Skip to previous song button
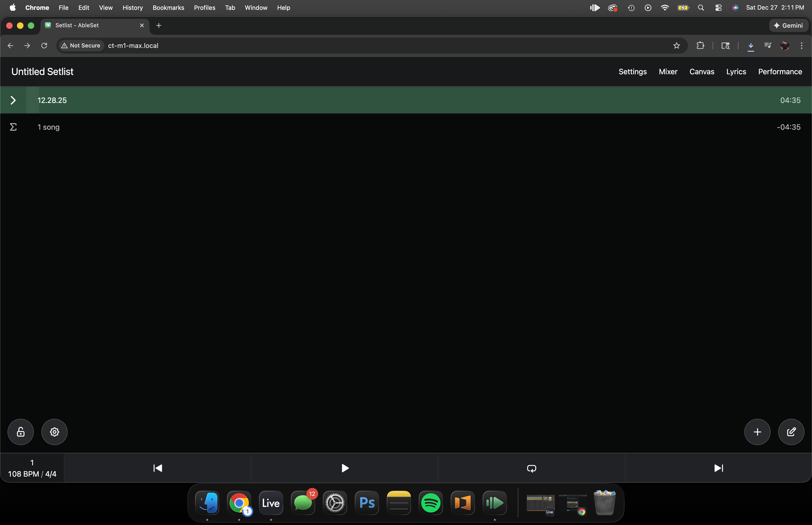Image resolution: width=812 pixels, height=525 pixels. 157,468
